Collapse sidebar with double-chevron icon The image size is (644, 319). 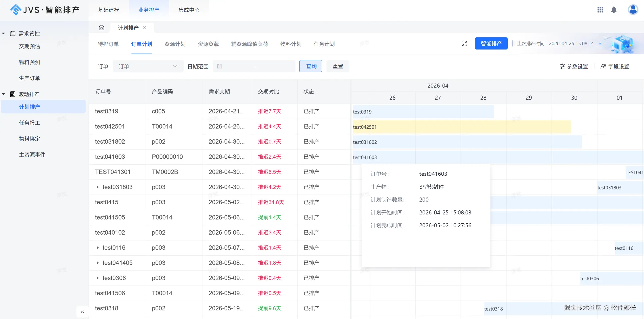(82, 312)
